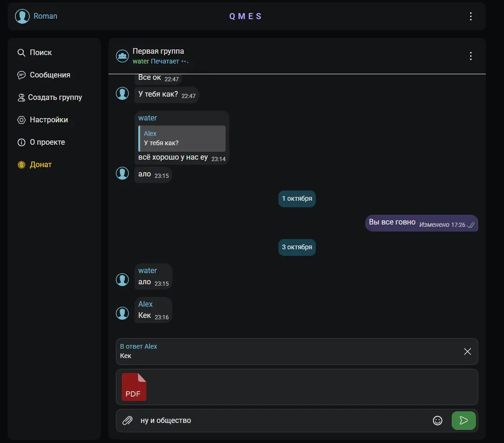Click the 'Вы все говно' outgoing message
The image size is (504, 443).
[421, 223]
